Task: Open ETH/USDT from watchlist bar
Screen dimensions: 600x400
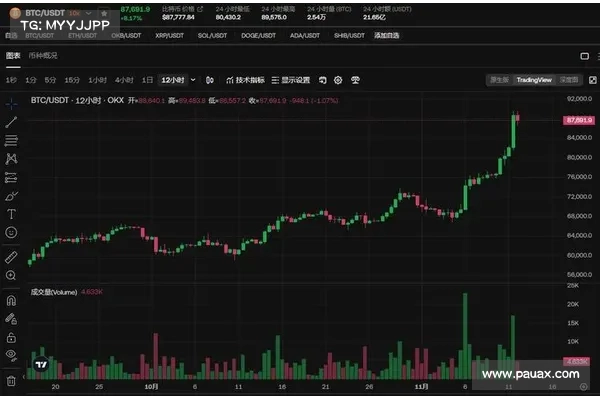Action: click(83, 36)
